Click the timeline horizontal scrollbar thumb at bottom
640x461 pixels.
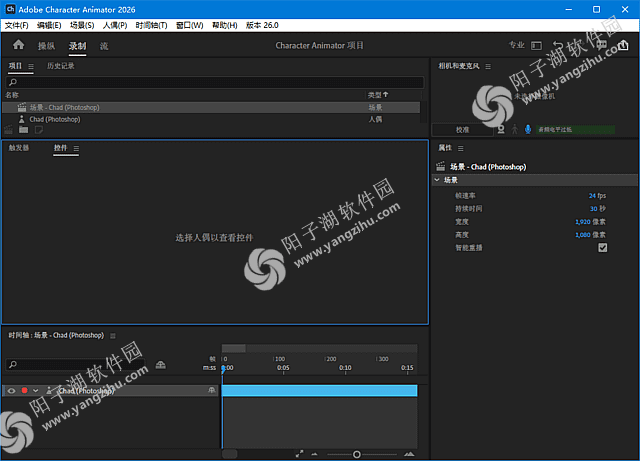click(230, 454)
